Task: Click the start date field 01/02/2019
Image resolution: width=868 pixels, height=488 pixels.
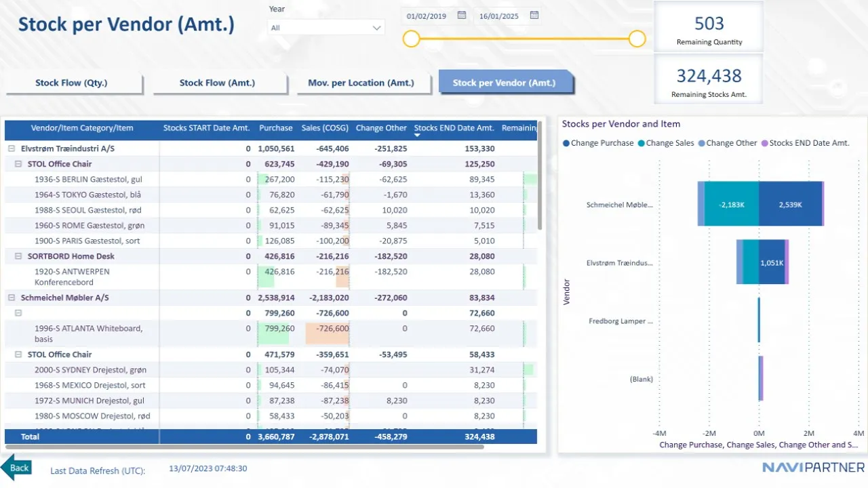Action: click(x=427, y=16)
